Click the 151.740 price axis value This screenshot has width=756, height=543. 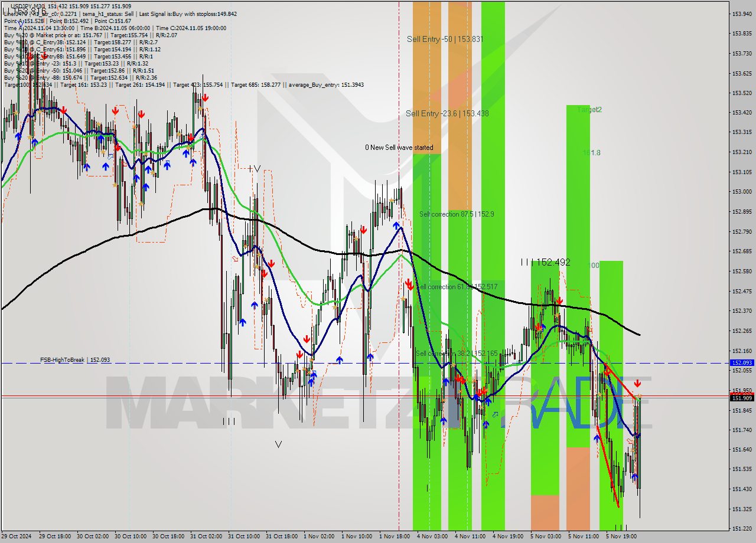[x=742, y=430]
